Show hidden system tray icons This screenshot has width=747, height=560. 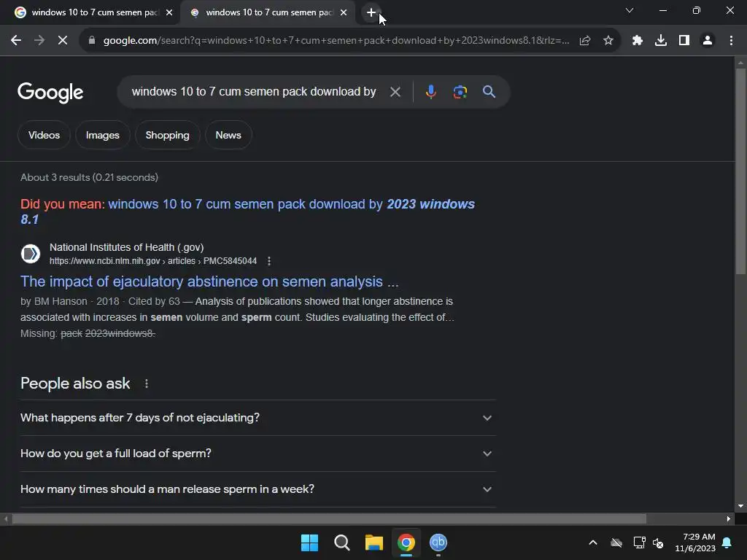click(593, 542)
